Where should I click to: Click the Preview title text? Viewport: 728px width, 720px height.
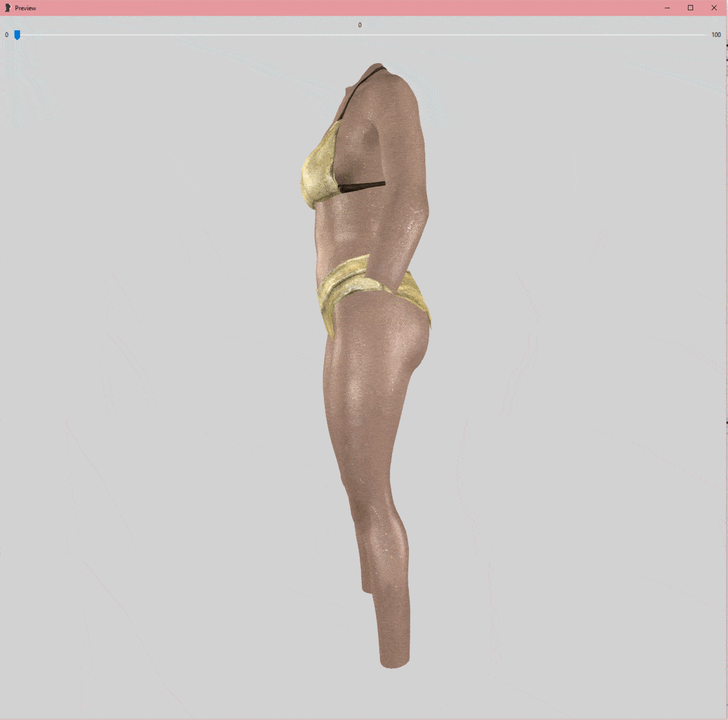click(x=25, y=8)
